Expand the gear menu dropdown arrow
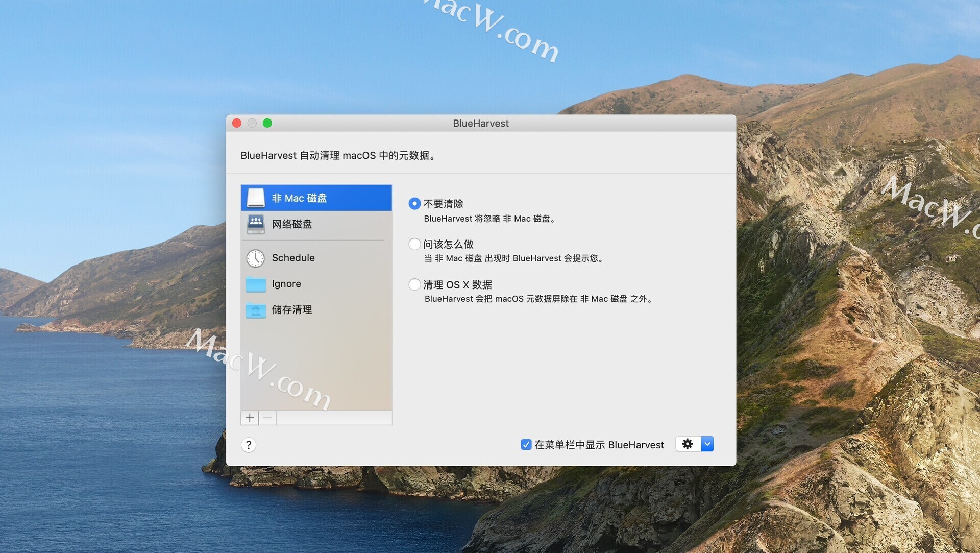This screenshot has width=980, height=553. 707,444
